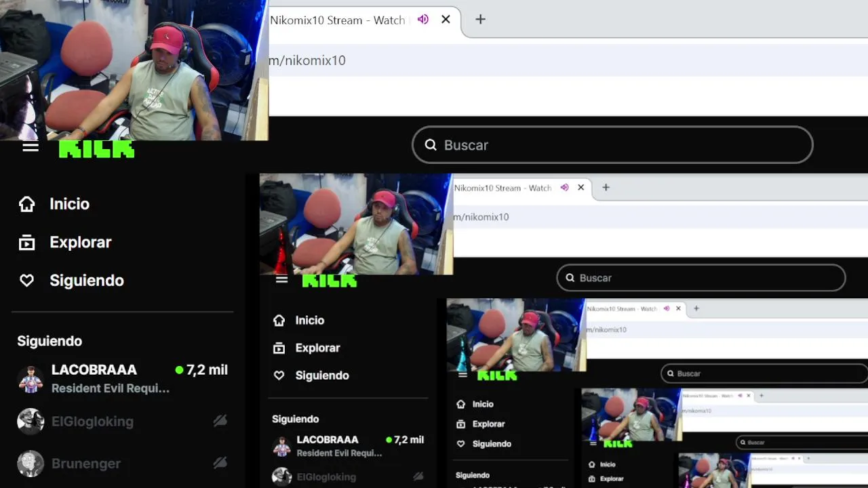Screen dimensions: 868x488
Task: Click browse icon beside second nested Explorar
Action: click(279, 348)
